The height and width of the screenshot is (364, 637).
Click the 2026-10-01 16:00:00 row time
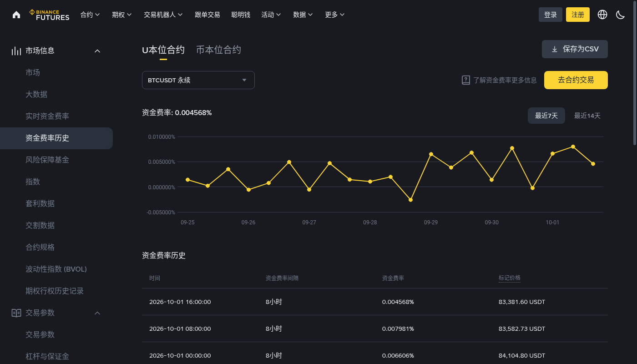180,302
